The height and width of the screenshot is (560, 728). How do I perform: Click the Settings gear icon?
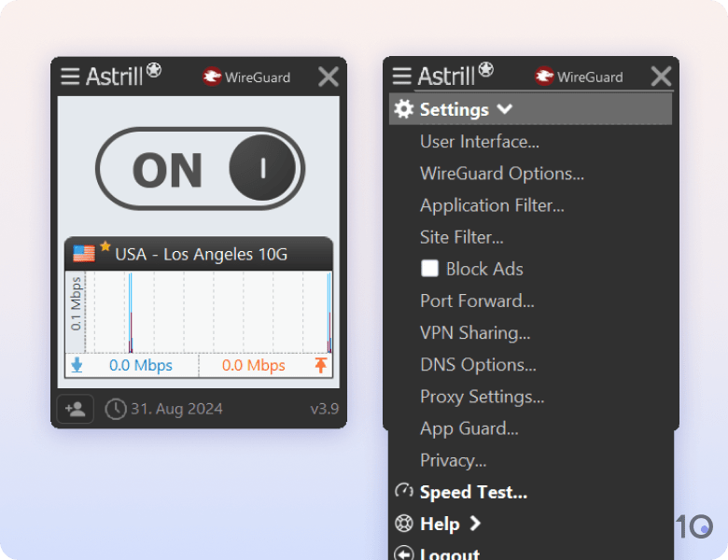[404, 109]
